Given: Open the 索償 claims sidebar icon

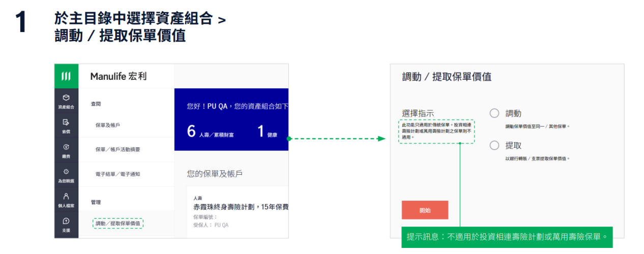Looking at the screenshot, I should point(66,126).
